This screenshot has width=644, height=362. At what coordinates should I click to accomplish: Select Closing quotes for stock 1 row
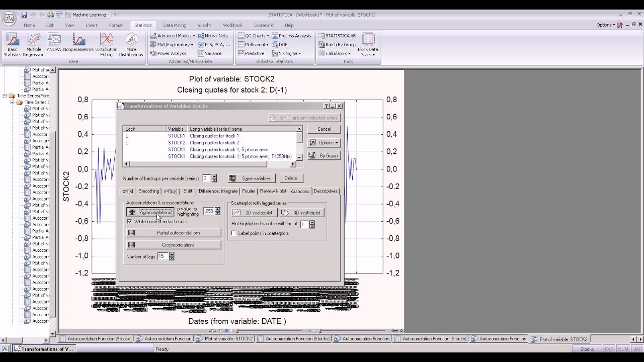210,136
